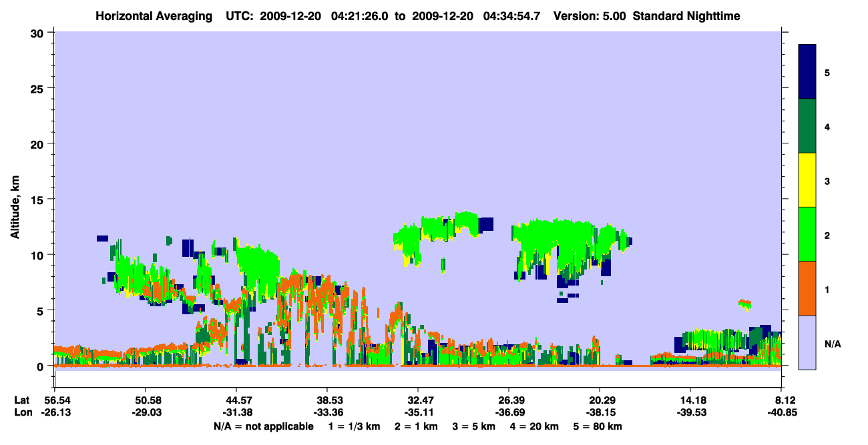Click the '2 = 1 km' legend entry

click(416, 426)
